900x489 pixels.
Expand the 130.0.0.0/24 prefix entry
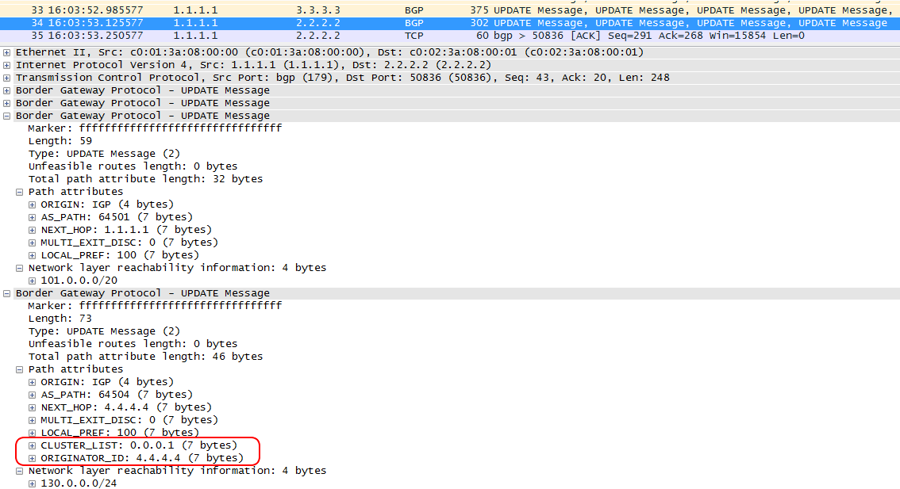coord(33,484)
